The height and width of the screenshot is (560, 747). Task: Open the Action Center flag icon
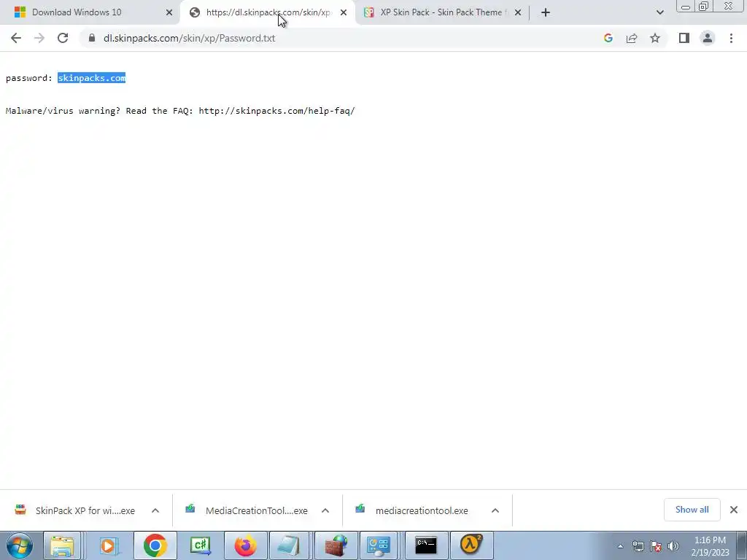(656, 546)
